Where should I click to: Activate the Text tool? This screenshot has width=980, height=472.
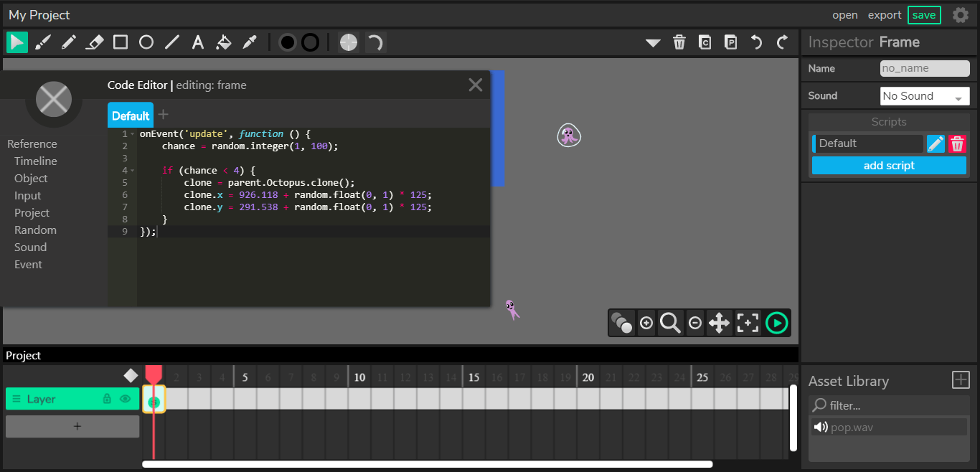198,42
